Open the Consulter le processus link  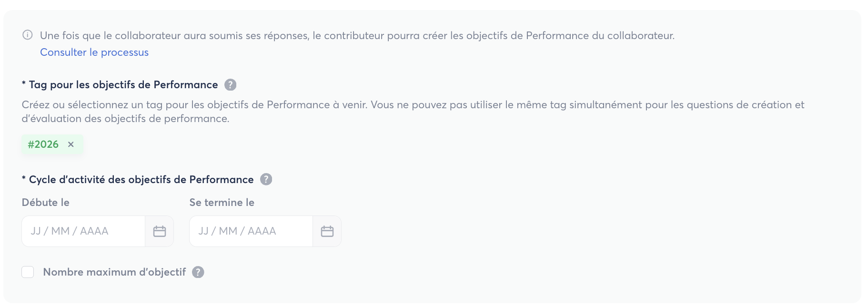coord(94,52)
